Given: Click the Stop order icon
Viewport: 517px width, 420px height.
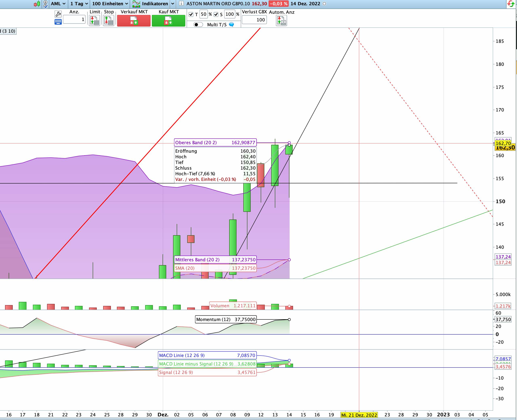Looking at the screenshot, I should coord(109,21).
